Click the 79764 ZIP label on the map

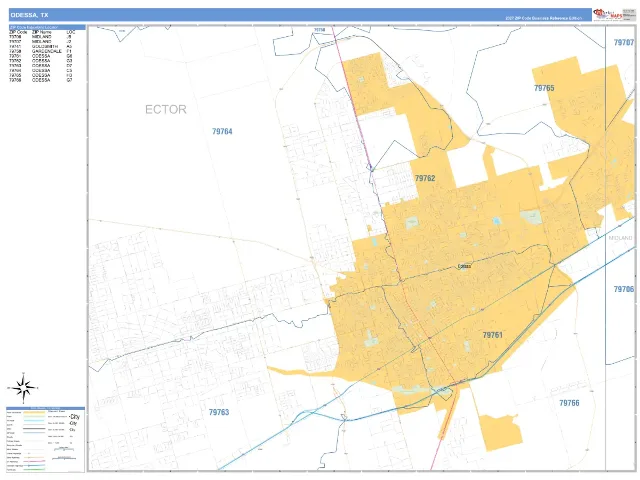pos(222,131)
